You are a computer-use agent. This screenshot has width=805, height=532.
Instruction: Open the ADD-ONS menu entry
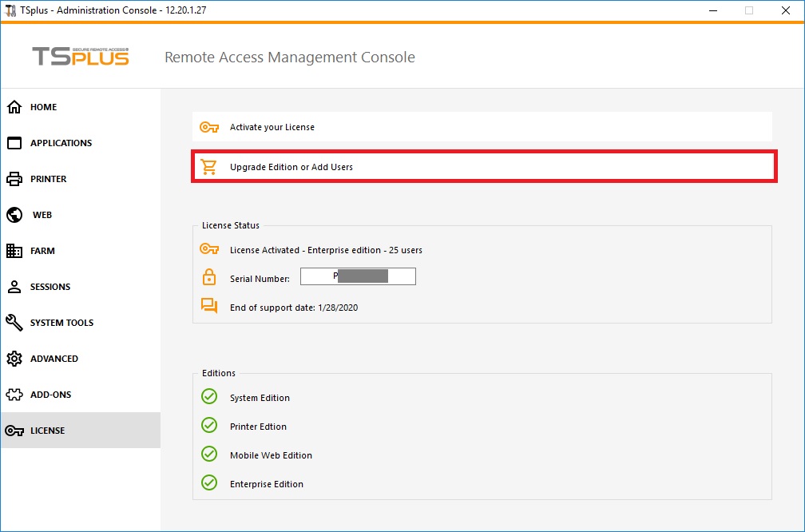tap(50, 395)
